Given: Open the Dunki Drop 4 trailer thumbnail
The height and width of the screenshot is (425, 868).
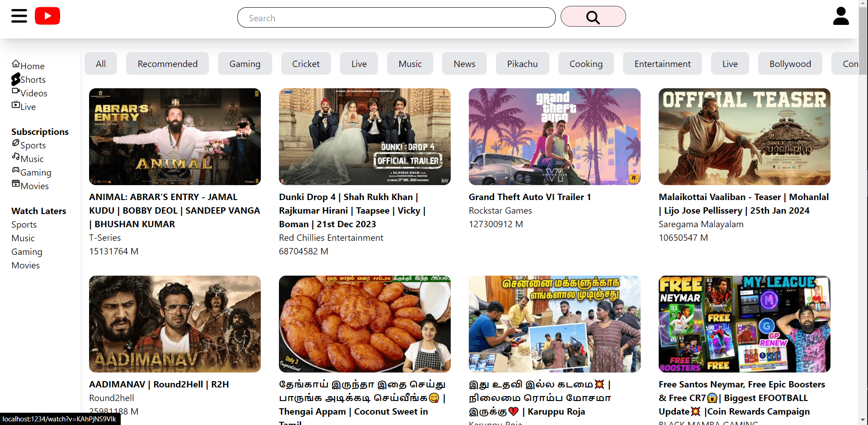Looking at the screenshot, I should pyautogui.click(x=365, y=137).
